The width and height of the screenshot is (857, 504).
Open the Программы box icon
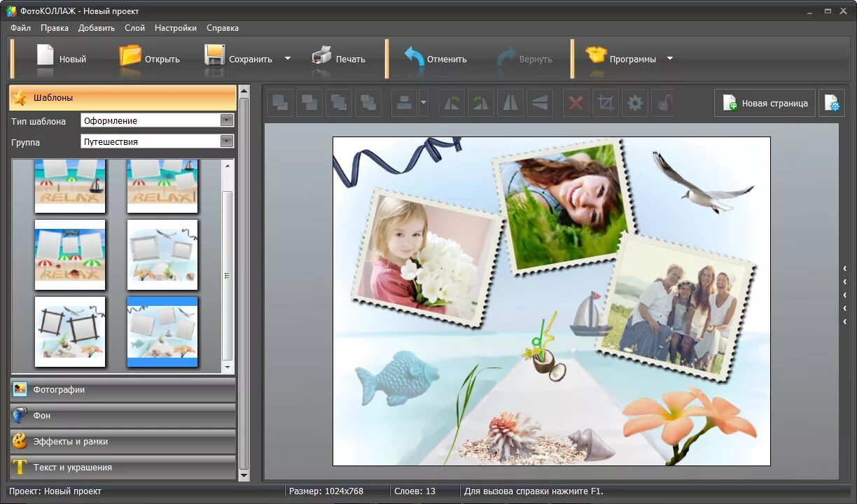coord(596,56)
